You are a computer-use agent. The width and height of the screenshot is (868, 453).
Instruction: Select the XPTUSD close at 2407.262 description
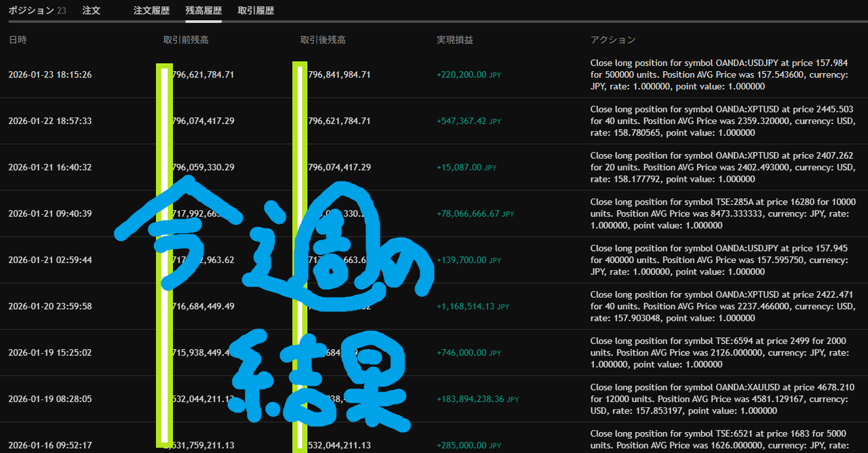pyautogui.click(x=722, y=168)
